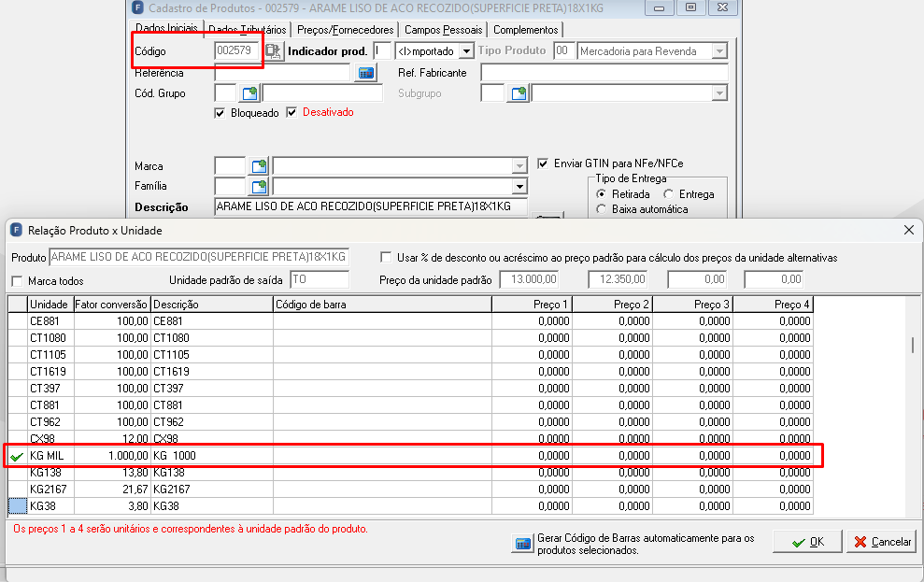Click the Gerar Código de Barras icon
Image resolution: width=924 pixels, height=582 pixels.
522,544
